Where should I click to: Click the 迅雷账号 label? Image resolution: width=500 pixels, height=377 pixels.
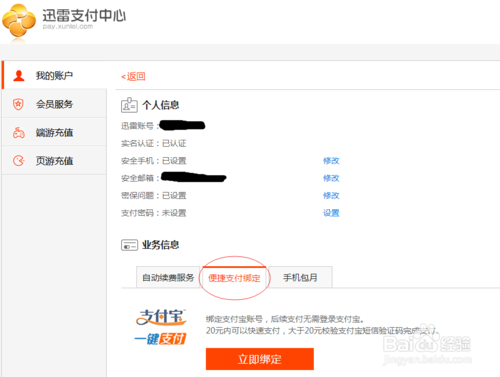pos(140,126)
